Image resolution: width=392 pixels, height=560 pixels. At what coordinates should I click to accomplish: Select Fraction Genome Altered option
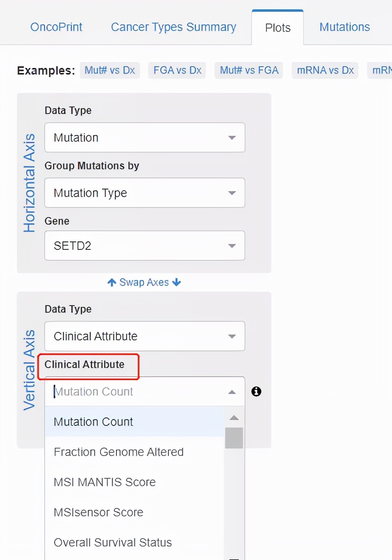[x=119, y=452]
